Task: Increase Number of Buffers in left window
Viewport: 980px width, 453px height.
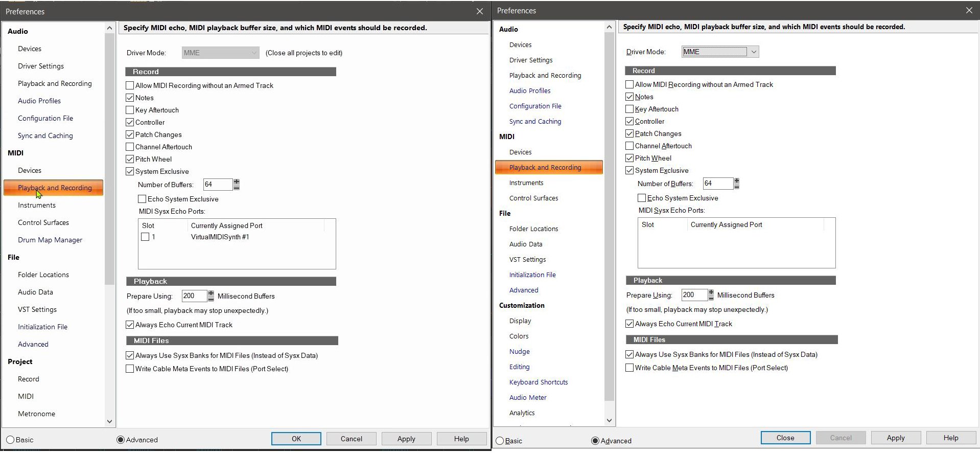Action: (236, 182)
